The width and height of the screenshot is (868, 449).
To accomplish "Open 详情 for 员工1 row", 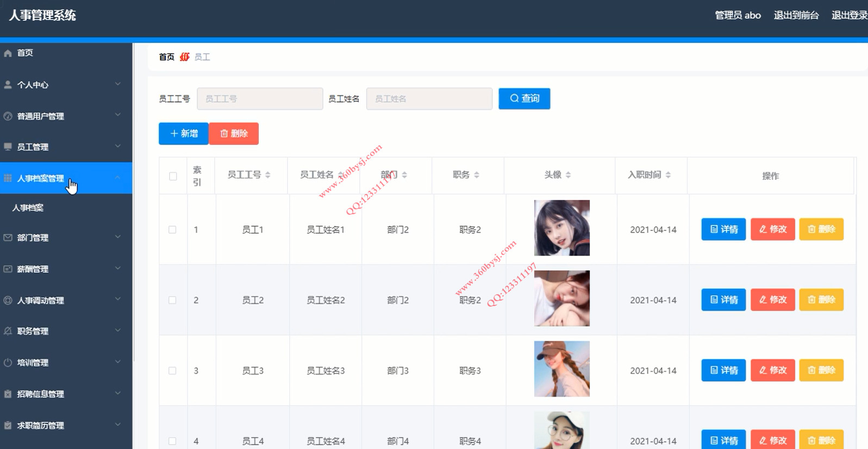I will (x=723, y=229).
